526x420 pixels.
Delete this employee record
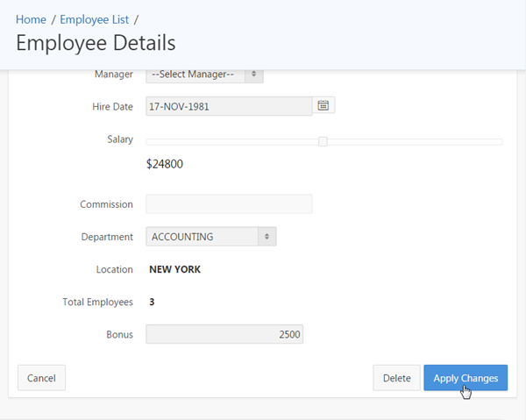coord(396,378)
